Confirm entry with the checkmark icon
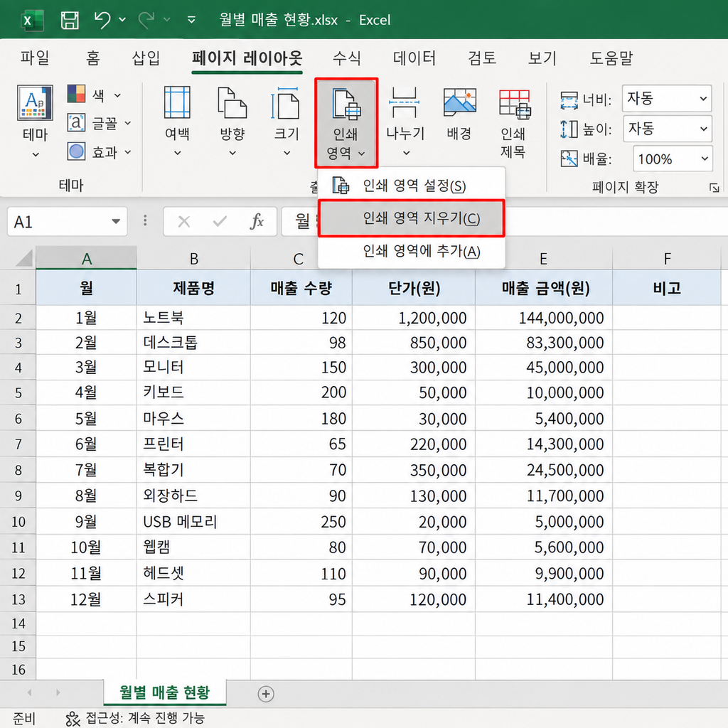Screen dimensions: 728x728 (220, 222)
